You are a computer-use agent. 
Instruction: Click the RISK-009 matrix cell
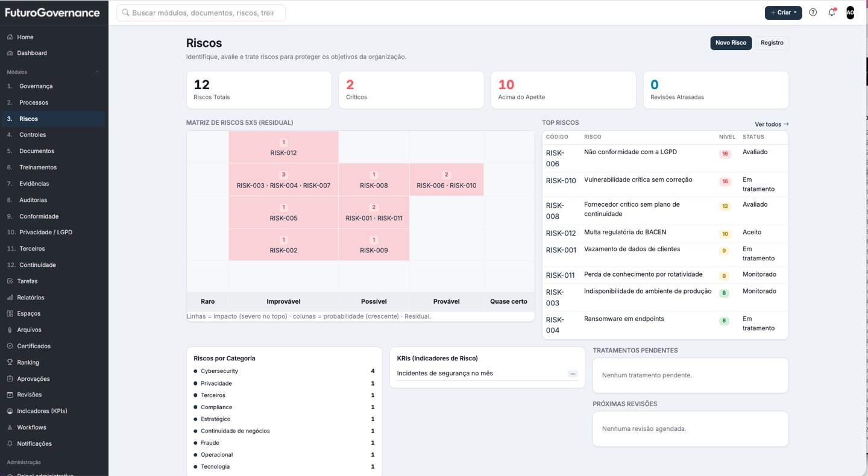pos(374,245)
